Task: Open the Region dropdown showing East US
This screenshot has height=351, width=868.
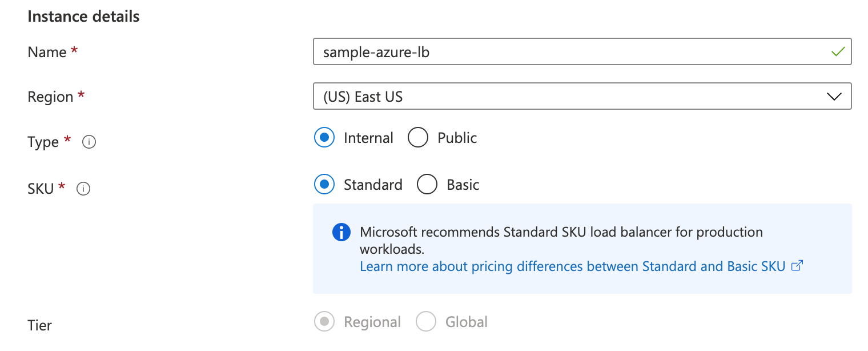Action: pyautogui.click(x=582, y=96)
